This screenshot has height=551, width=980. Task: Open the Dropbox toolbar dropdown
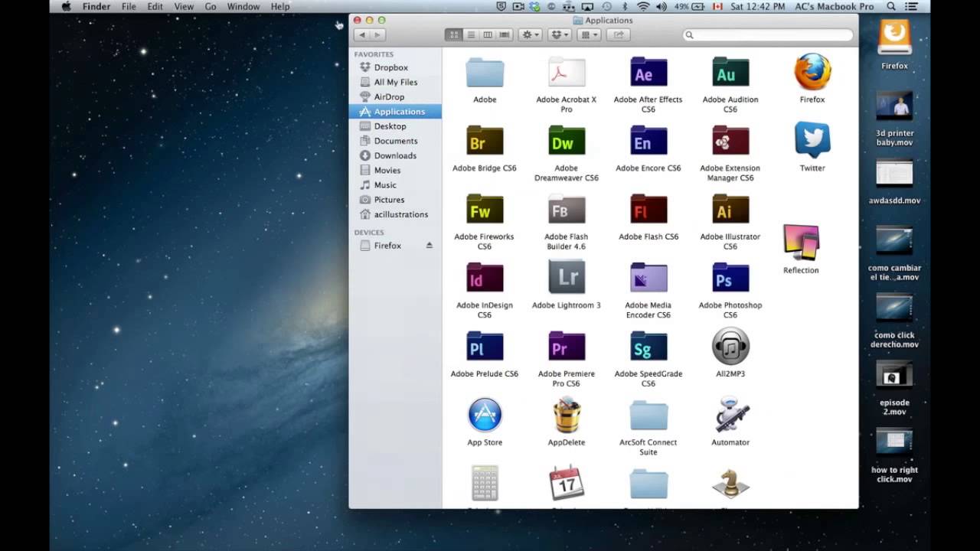(x=560, y=34)
